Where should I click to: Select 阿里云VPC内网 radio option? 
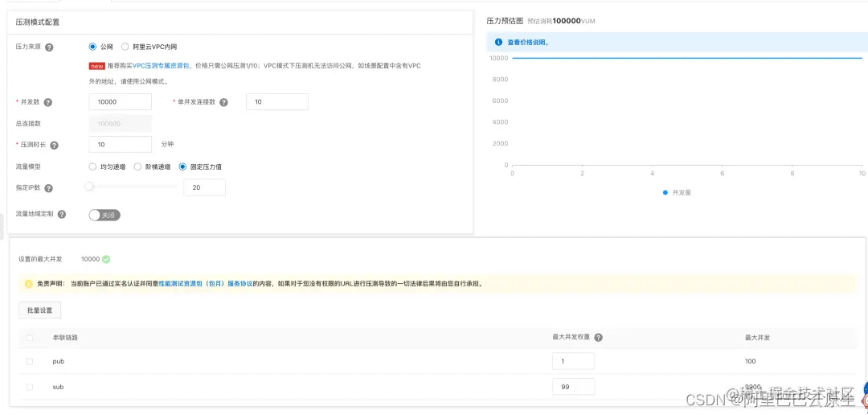coord(125,47)
